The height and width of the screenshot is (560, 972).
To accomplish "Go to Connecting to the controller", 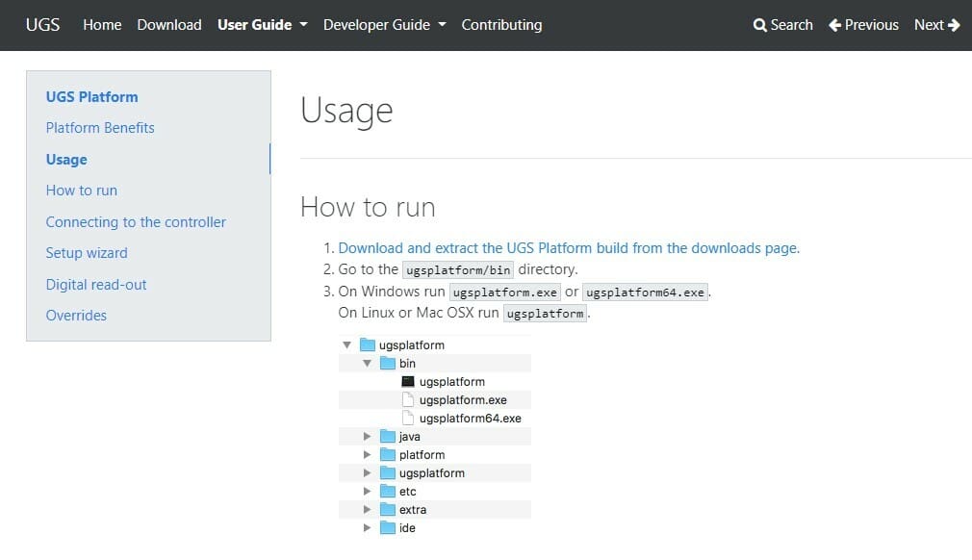I will click(x=136, y=221).
